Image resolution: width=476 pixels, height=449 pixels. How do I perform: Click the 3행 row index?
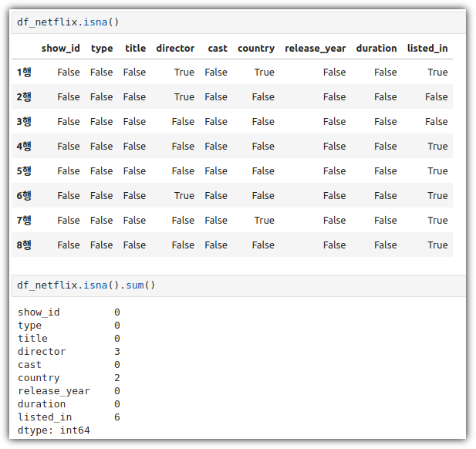tap(24, 121)
